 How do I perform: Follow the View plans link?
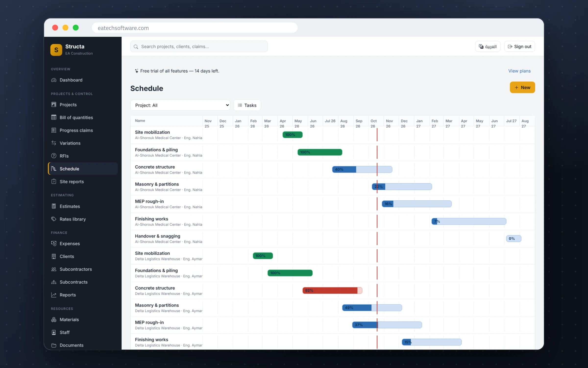coord(519,71)
